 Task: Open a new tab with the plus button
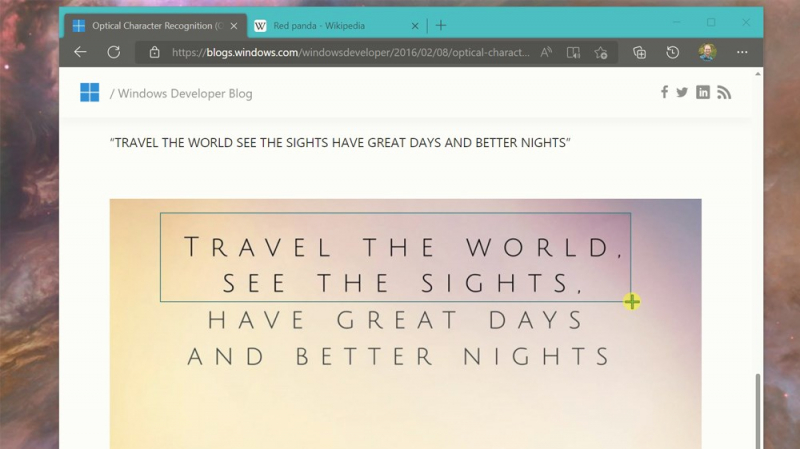click(441, 25)
